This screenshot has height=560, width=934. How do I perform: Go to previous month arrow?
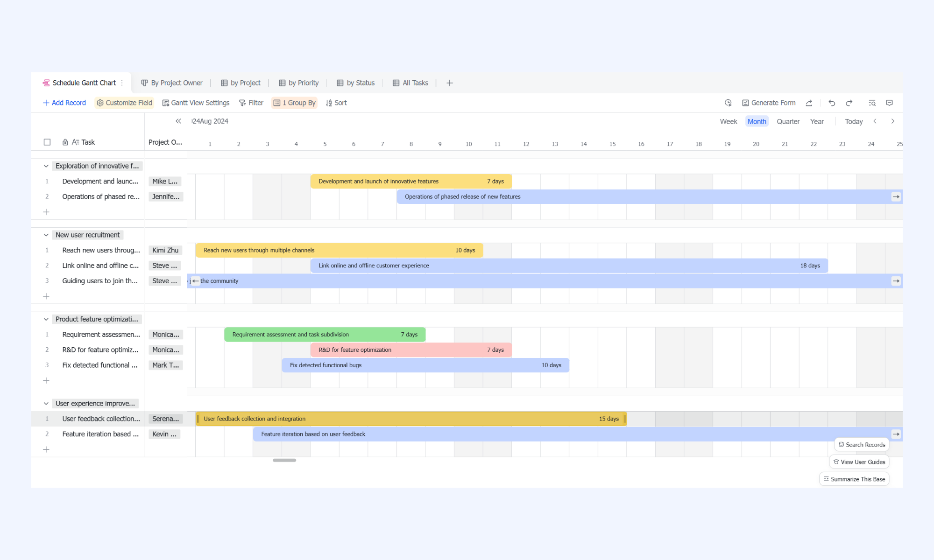[875, 121]
